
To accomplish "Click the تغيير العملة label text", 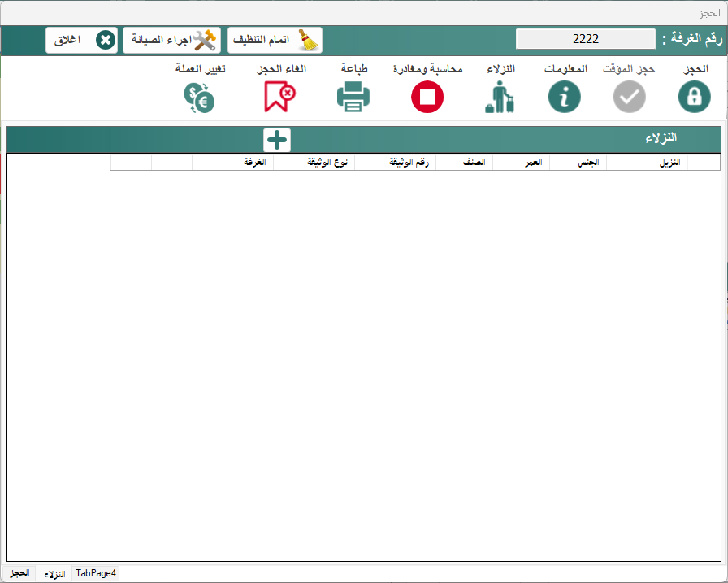I will pyautogui.click(x=200, y=69).
